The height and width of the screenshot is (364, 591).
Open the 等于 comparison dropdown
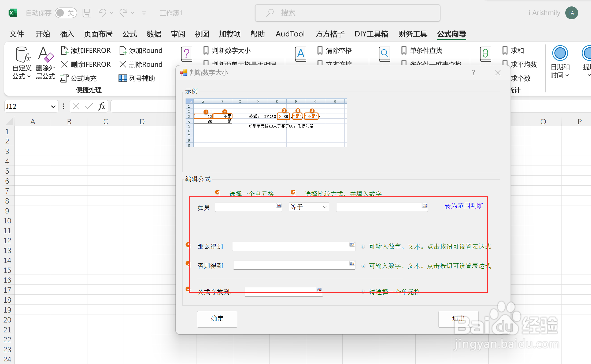click(309, 207)
